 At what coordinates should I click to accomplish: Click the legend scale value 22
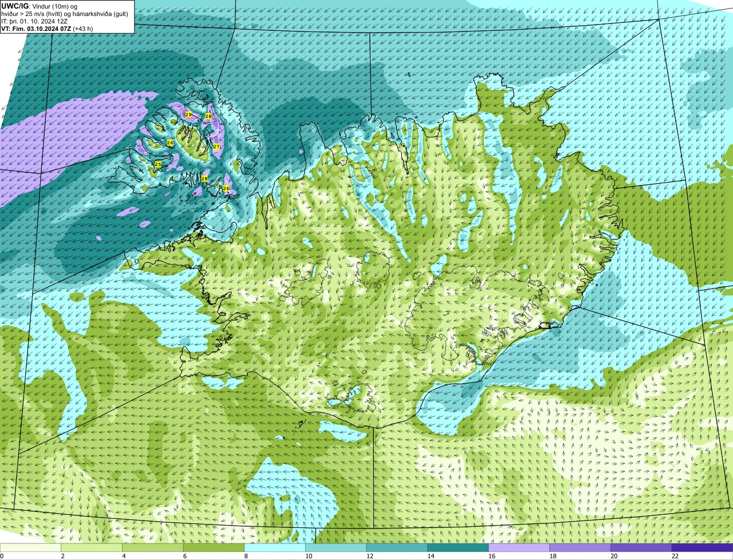tap(675, 556)
